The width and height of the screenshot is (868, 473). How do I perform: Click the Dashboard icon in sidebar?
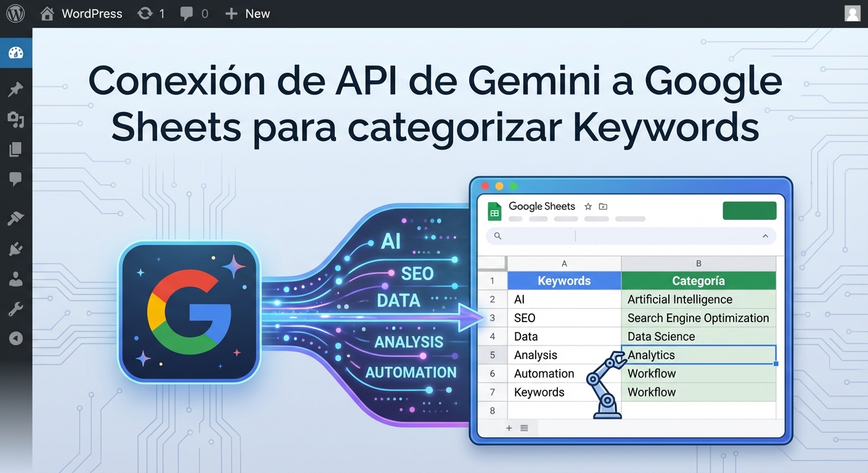coord(15,53)
